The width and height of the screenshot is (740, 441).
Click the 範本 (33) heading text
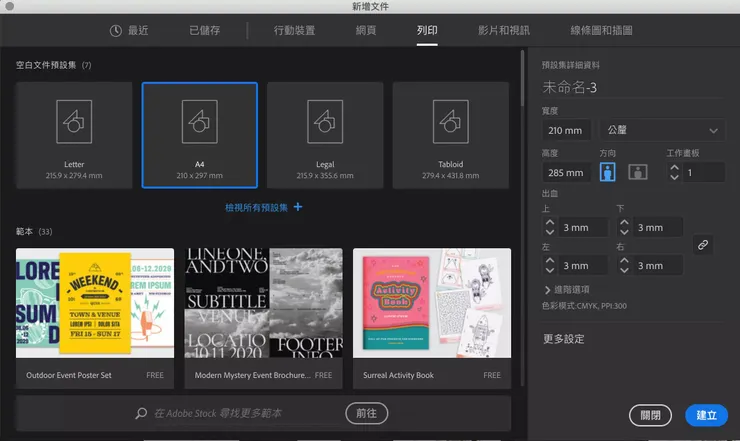tap(34, 231)
